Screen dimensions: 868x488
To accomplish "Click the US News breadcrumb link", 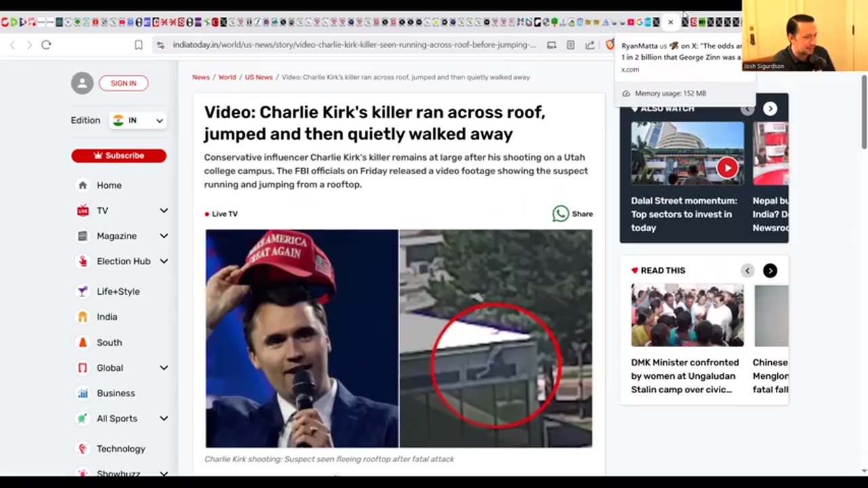I will pyautogui.click(x=258, y=77).
